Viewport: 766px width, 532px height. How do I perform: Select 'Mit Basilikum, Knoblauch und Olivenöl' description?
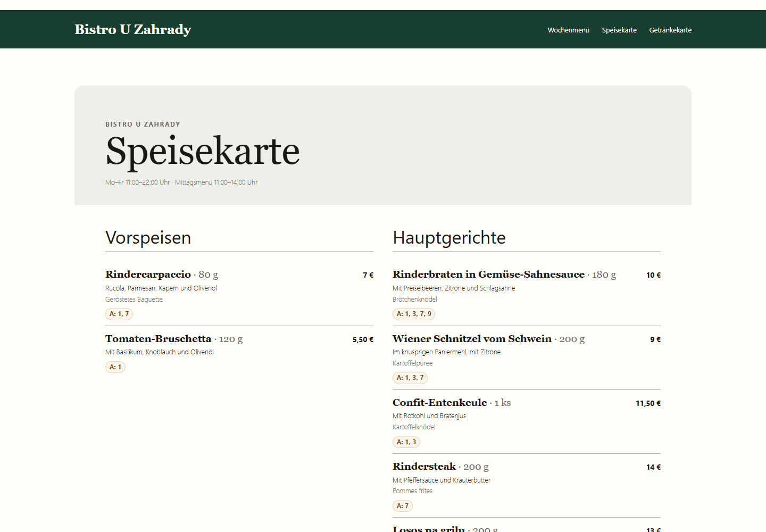[x=160, y=352]
